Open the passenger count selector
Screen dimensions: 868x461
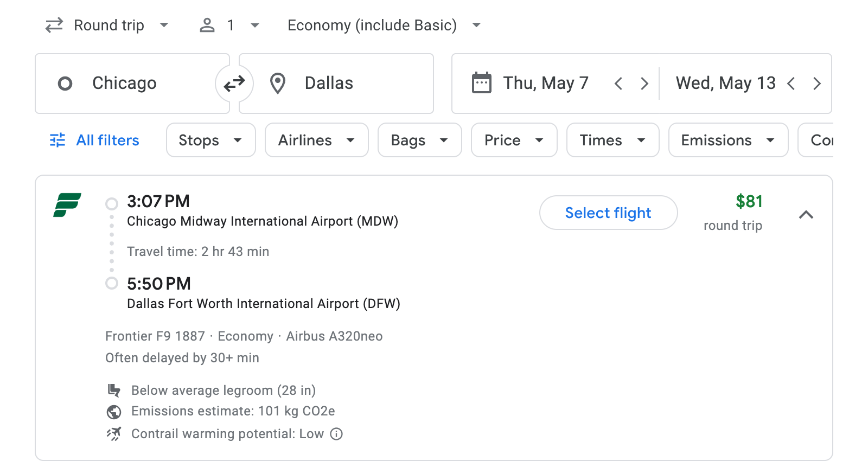click(228, 25)
